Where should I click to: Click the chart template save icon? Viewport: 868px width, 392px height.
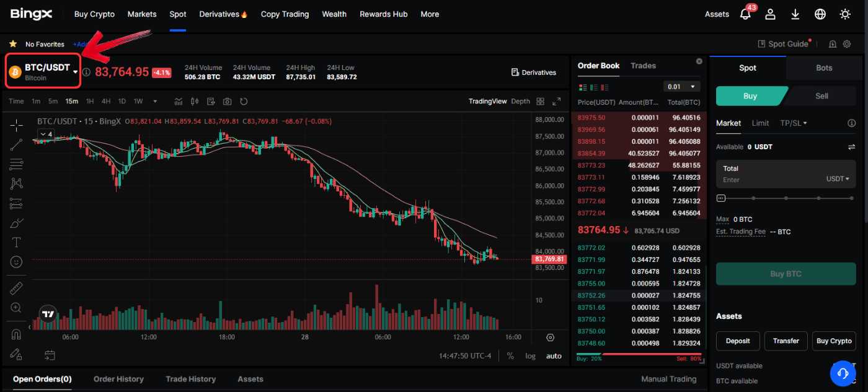click(211, 101)
